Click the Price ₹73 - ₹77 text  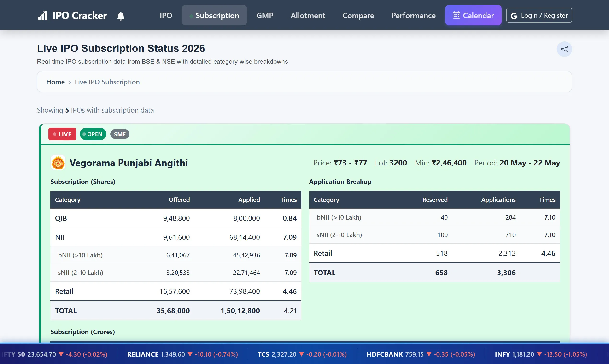pos(340,163)
